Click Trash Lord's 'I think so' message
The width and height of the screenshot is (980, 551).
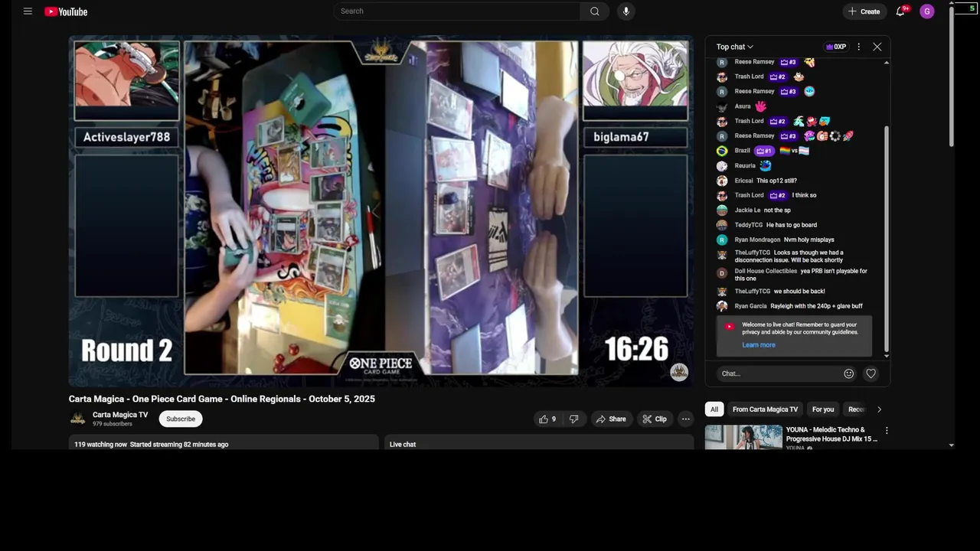tap(804, 195)
